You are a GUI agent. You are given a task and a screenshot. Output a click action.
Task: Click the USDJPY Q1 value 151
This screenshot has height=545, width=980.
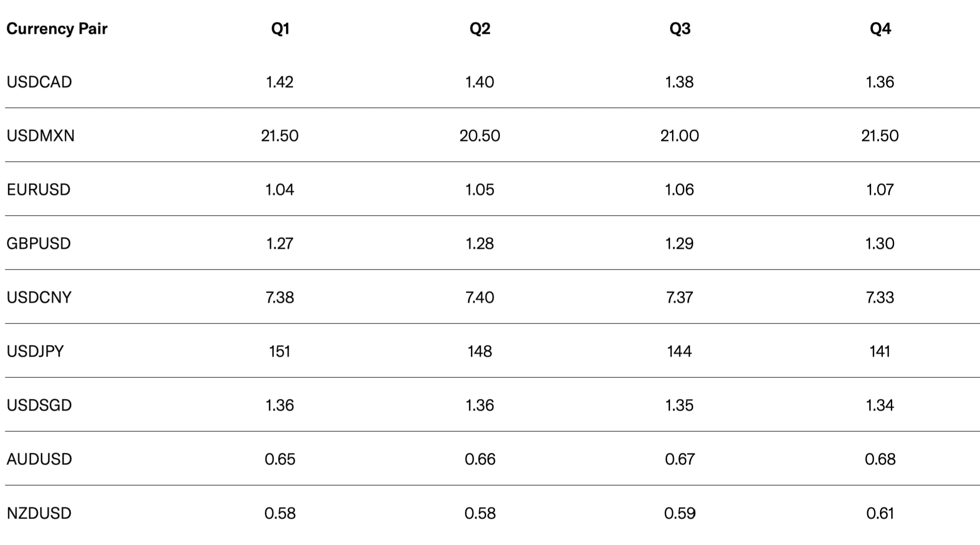click(x=280, y=351)
